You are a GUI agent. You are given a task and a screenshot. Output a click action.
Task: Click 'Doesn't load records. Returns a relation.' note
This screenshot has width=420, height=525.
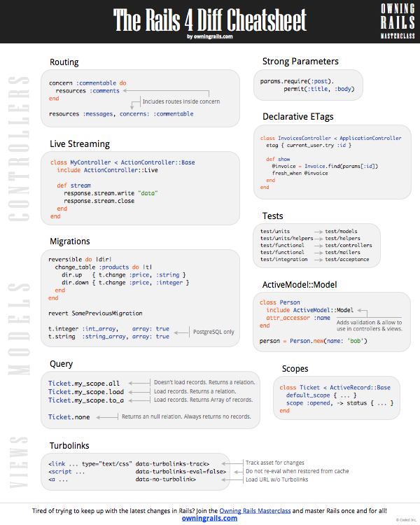pyautogui.click(x=204, y=382)
